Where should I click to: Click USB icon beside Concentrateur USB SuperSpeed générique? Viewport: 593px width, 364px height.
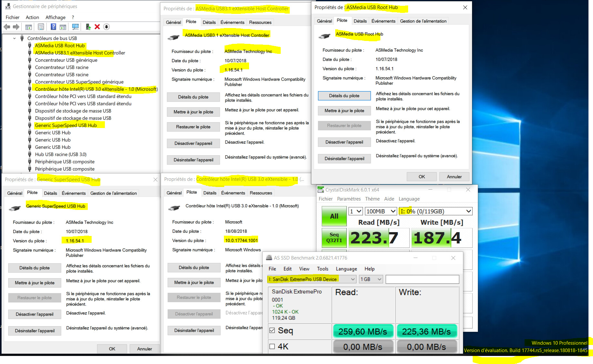30,82
